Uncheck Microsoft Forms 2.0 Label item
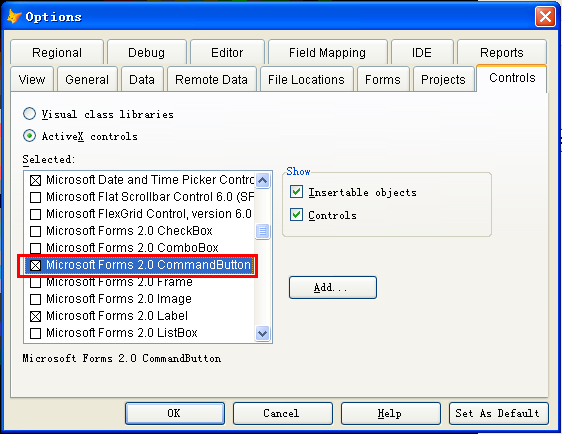The width and height of the screenshot is (562, 434). (x=35, y=316)
